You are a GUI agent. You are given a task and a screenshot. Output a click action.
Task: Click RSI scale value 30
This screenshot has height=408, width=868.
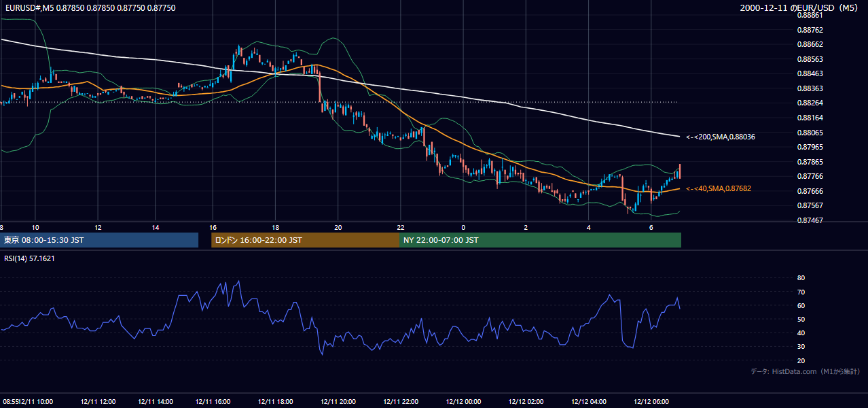[801, 347]
